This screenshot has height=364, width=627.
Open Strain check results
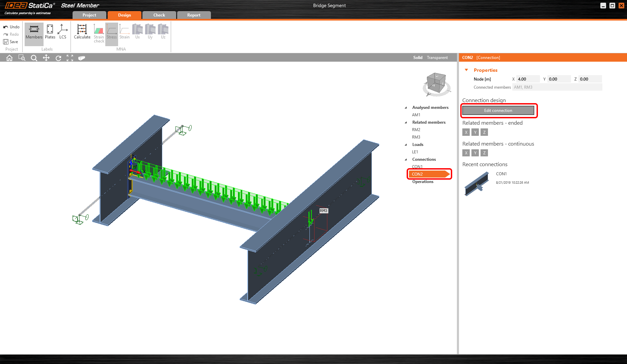[99, 33]
